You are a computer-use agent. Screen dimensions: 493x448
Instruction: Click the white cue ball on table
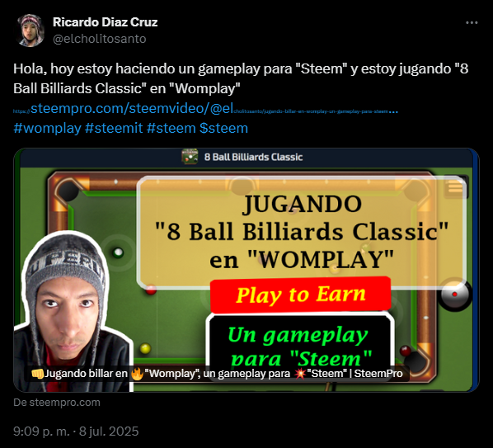(x=118, y=252)
